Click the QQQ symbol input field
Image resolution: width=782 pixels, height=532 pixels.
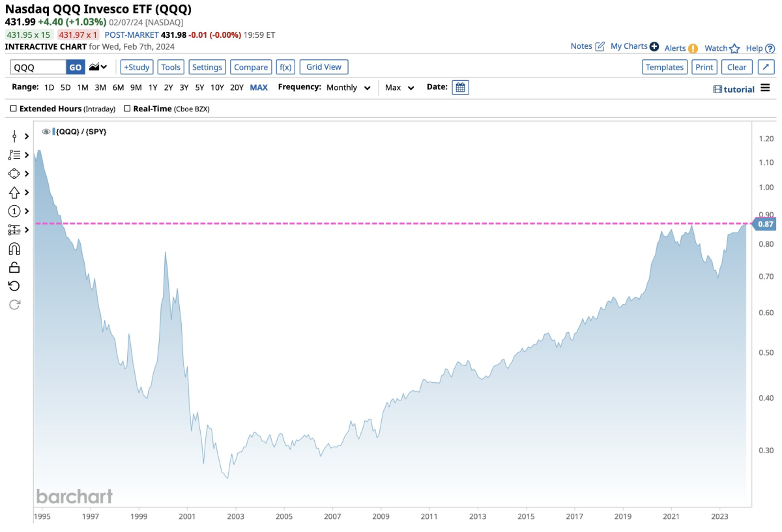(x=38, y=67)
